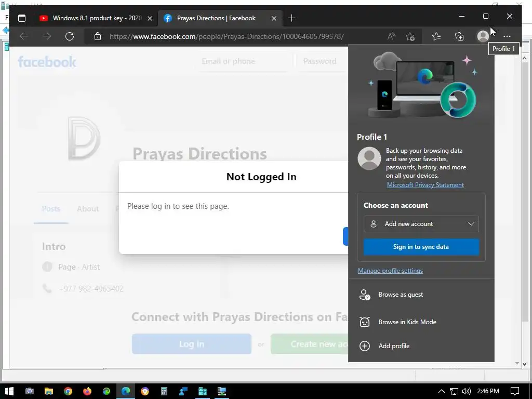The height and width of the screenshot is (399, 532).
Task: Click the page vertical scrollbar up arrow
Action: (x=524, y=58)
